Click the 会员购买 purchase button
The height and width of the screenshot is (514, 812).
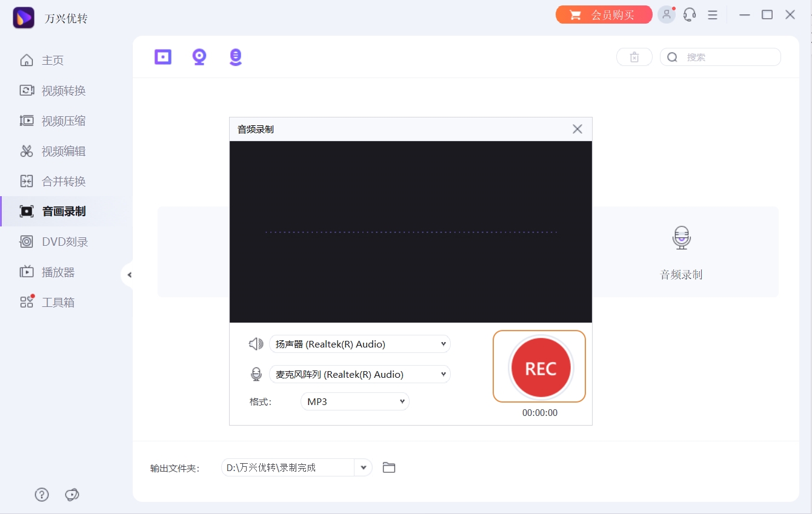(x=604, y=14)
